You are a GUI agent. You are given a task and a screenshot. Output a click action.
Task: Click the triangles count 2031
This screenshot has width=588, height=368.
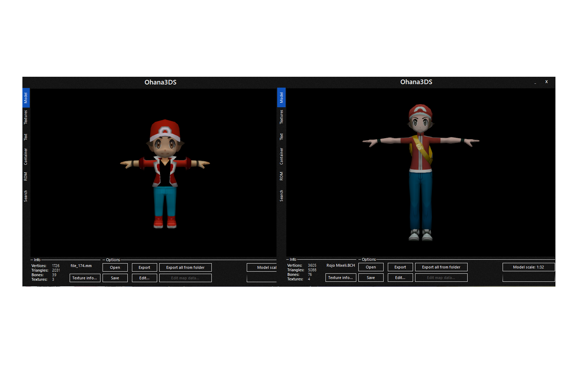(56, 270)
